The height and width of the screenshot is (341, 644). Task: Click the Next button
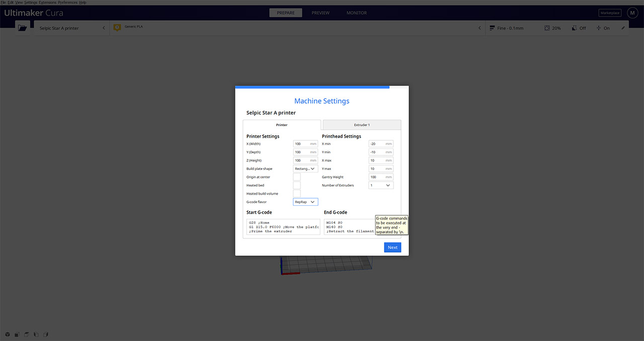[392, 247]
